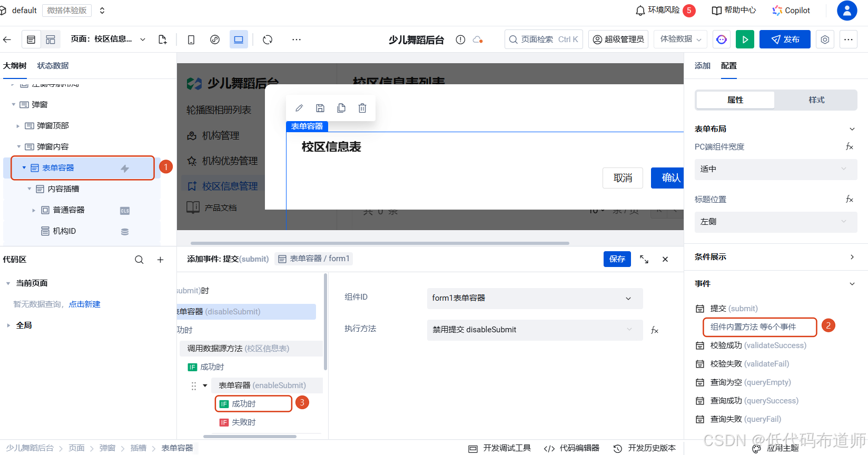This screenshot has width=868, height=455.
Task: View app info icon beside 少儿舞蹈后台
Action: (460, 39)
